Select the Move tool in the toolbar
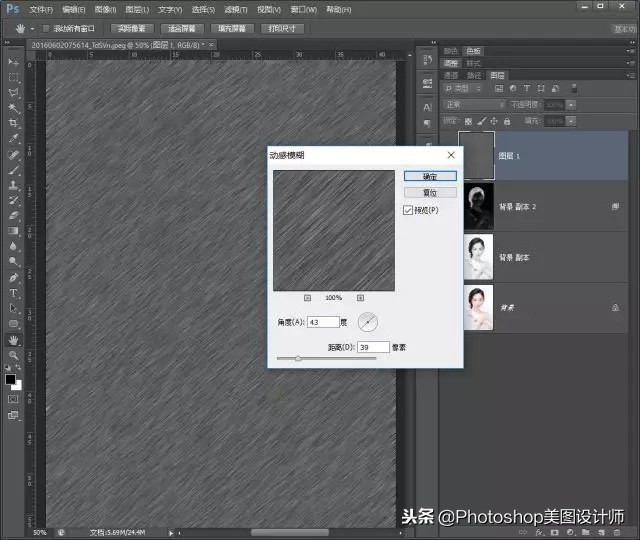Image resolution: width=640 pixels, height=540 pixels. pyautogui.click(x=14, y=61)
